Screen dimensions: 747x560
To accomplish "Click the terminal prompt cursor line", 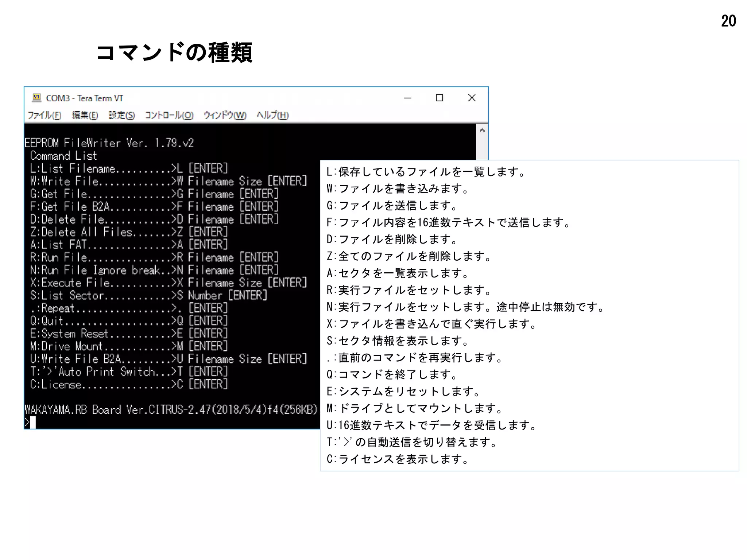I will click(x=30, y=422).
